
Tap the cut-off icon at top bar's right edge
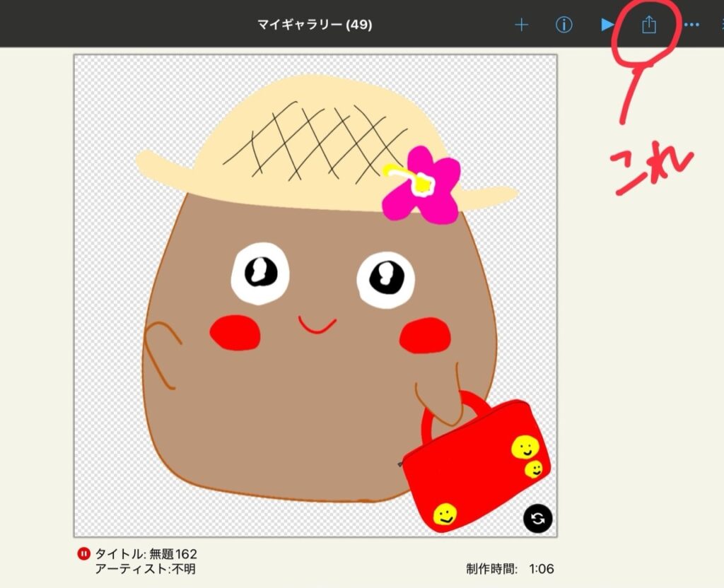pos(720,25)
